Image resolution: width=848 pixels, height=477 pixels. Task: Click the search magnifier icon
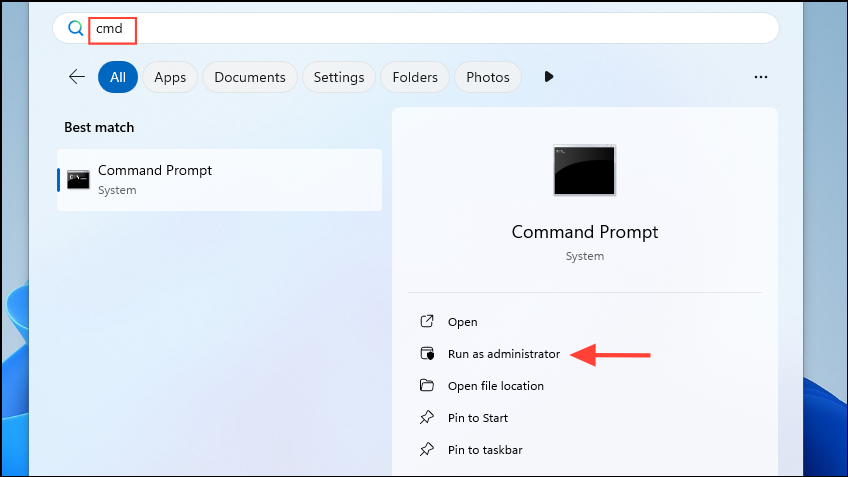[x=75, y=28]
